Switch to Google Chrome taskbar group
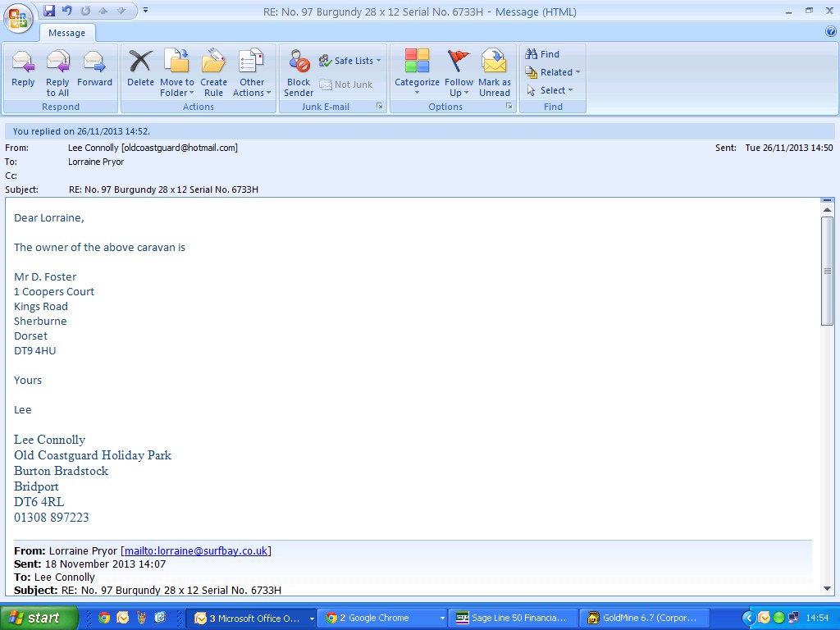Image resolution: width=840 pixels, height=630 pixels. tap(383, 619)
